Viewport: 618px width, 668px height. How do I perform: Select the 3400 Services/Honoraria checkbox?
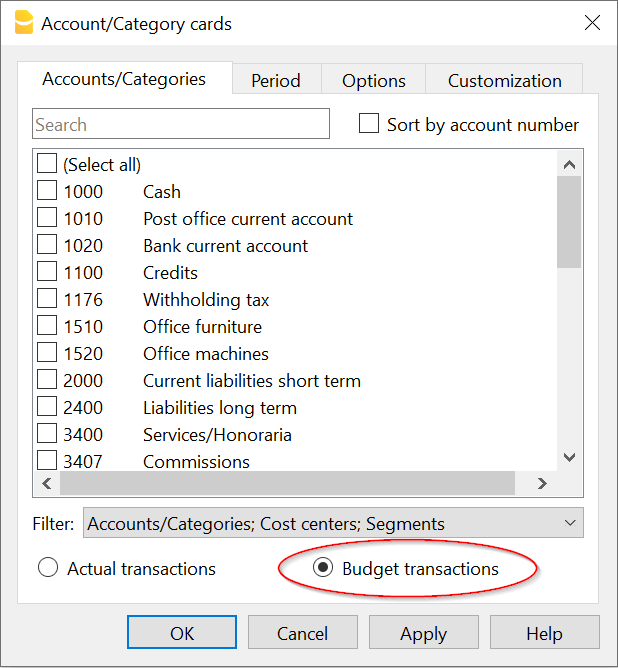(47, 434)
